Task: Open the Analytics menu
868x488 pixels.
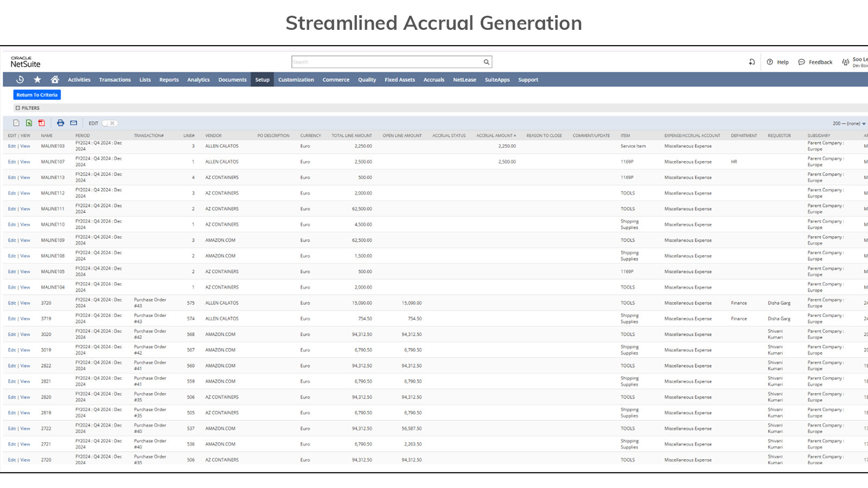Action: (x=199, y=80)
